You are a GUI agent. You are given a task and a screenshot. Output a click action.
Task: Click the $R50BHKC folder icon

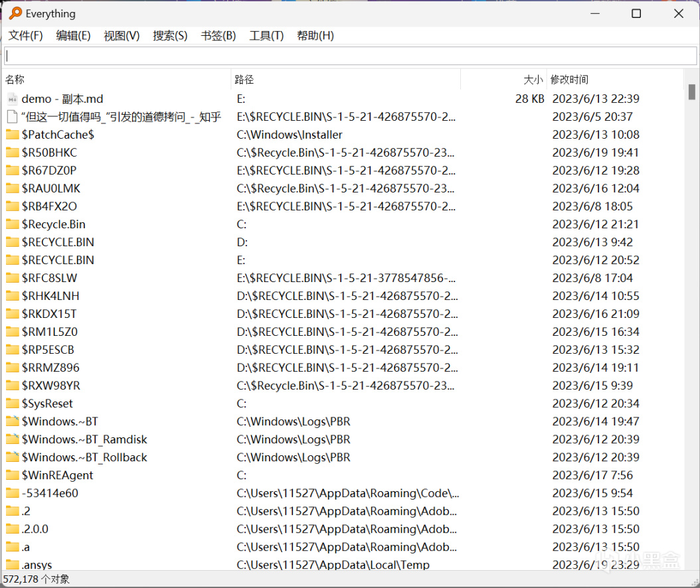click(13, 153)
